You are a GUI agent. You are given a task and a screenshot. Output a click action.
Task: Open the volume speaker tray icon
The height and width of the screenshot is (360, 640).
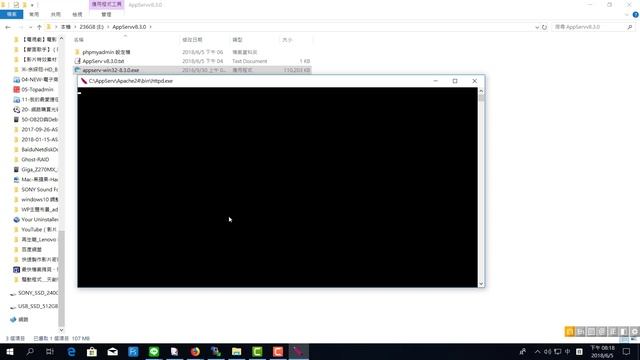pyautogui.click(x=547, y=351)
